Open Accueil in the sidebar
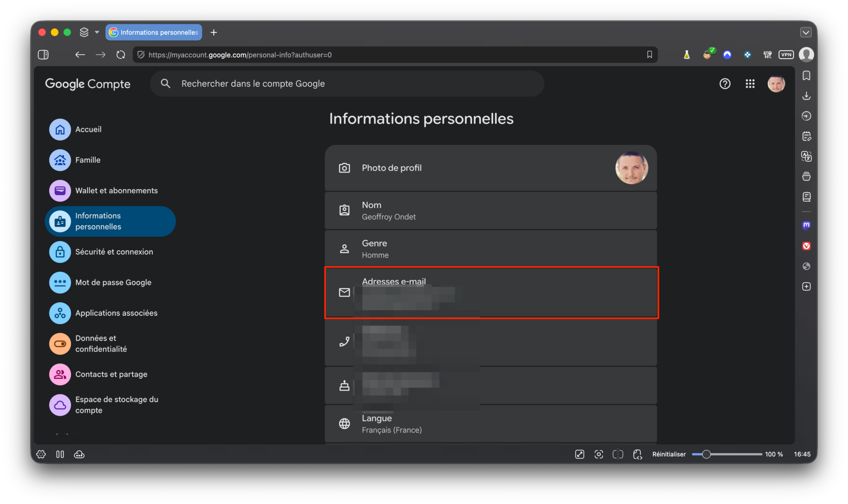The height and width of the screenshot is (504, 848). (110, 129)
